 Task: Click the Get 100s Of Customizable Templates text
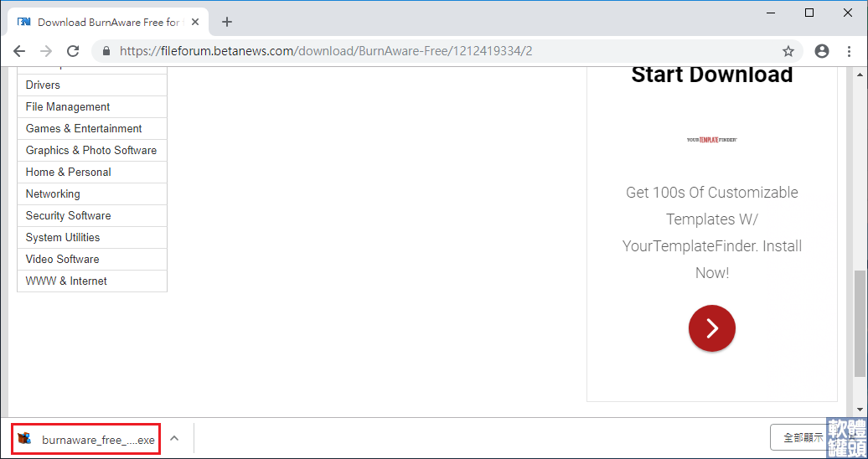(x=712, y=233)
